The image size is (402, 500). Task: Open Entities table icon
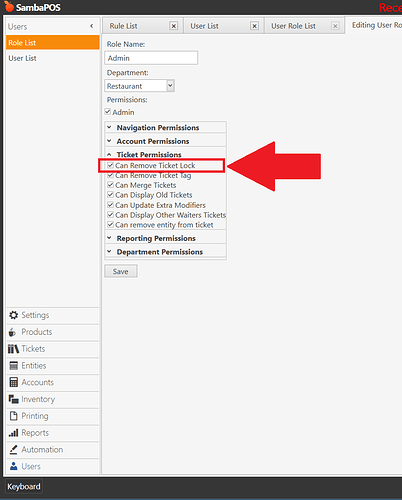pyautogui.click(x=14, y=366)
